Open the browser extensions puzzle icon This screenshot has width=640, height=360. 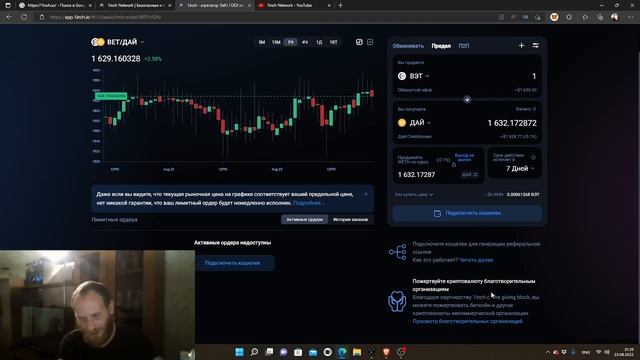(569, 17)
